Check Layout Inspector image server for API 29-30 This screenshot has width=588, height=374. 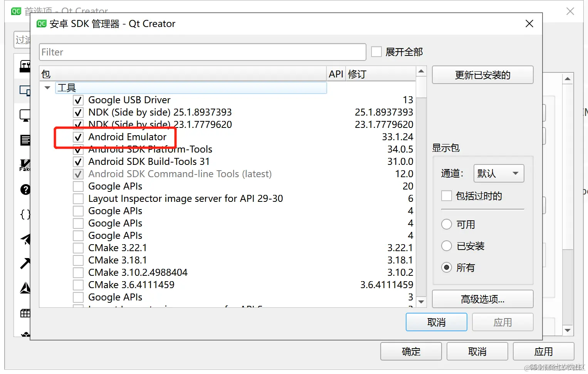[78, 199]
